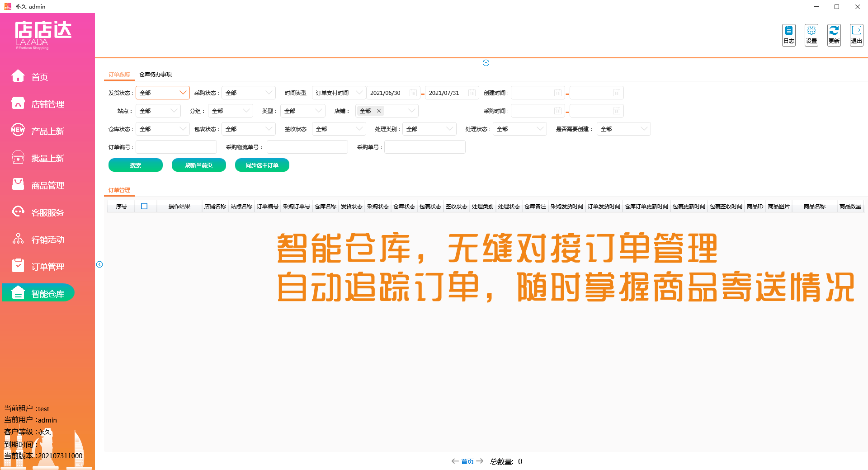Click the 同步选中订单 button
This screenshot has width=868, height=470.
coord(262,165)
